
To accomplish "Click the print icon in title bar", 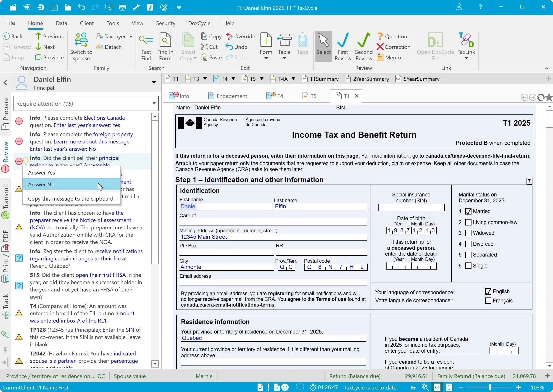I will (122, 8).
